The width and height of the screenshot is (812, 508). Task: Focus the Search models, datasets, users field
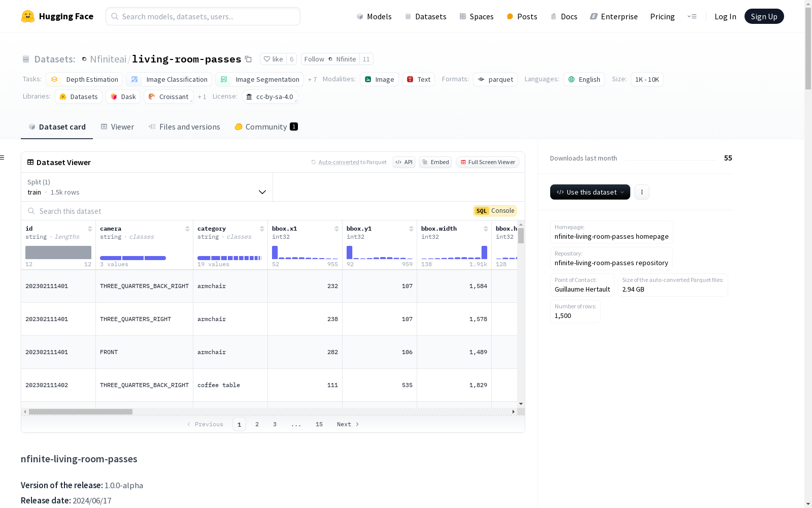[203, 16]
